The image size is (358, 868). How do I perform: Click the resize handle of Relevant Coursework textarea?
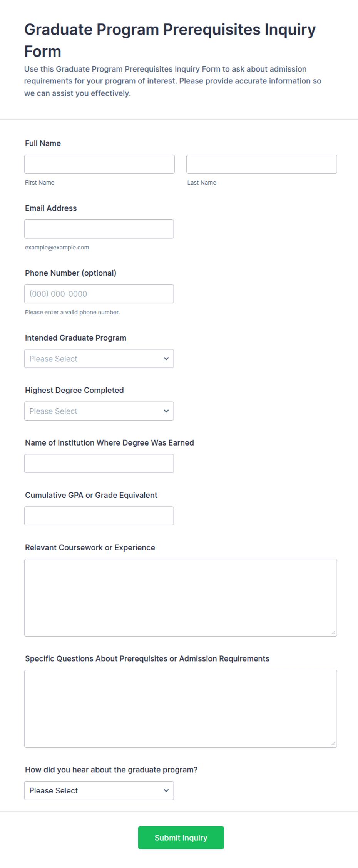click(333, 632)
